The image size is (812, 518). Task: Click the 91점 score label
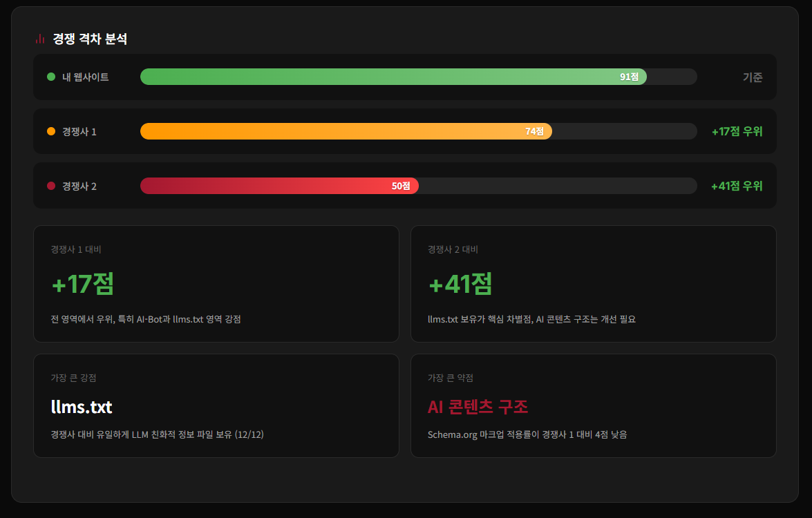pyautogui.click(x=629, y=77)
